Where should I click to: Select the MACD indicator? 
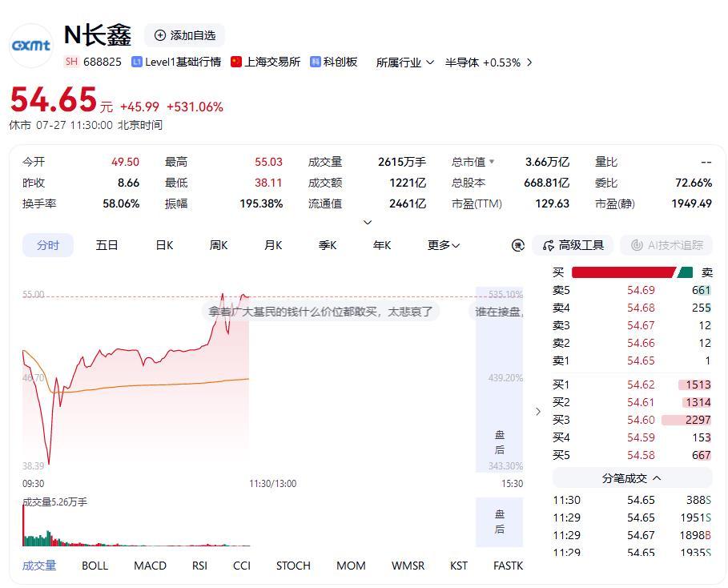click(150, 566)
